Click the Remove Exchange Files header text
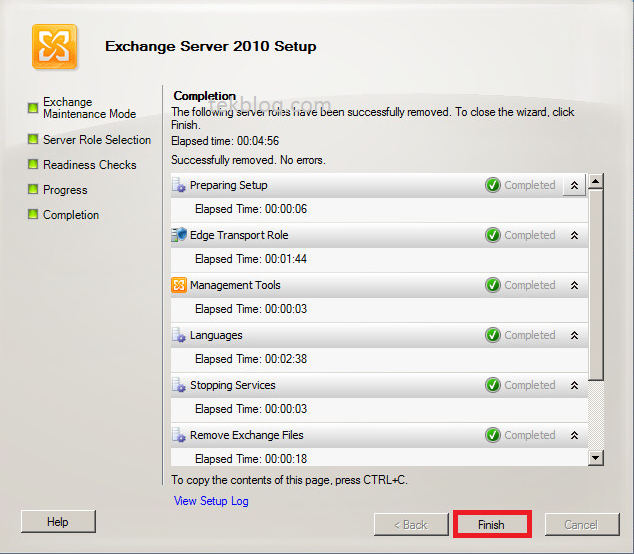The height and width of the screenshot is (554, 634). [247, 435]
